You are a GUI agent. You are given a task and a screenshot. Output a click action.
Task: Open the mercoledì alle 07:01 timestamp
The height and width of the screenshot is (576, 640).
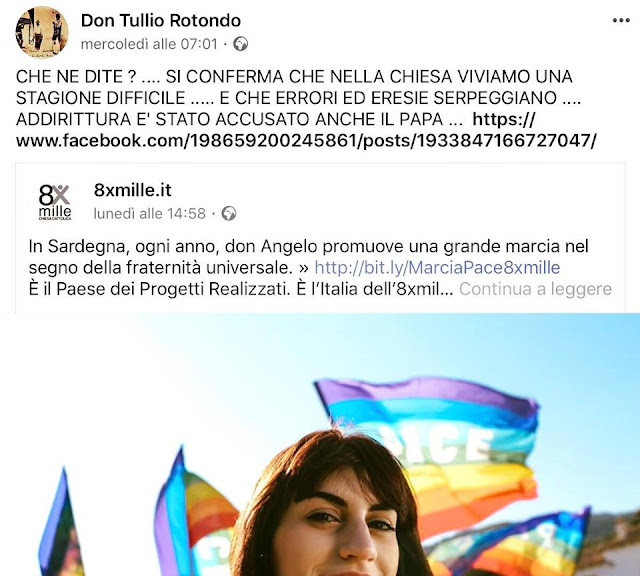149,44
